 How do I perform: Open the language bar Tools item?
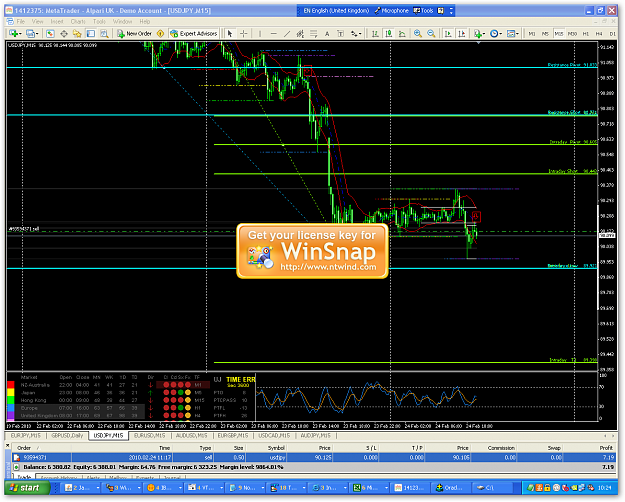[423, 11]
